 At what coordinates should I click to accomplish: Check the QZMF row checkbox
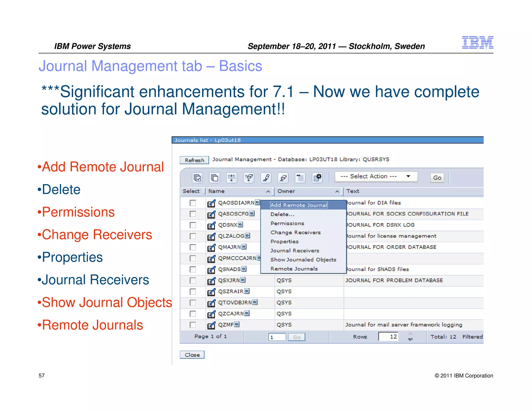[193, 325]
